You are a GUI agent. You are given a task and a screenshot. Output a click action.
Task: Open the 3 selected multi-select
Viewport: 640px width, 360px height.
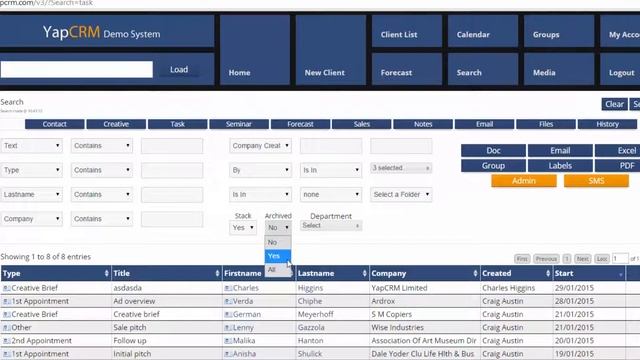coord(401,168)
